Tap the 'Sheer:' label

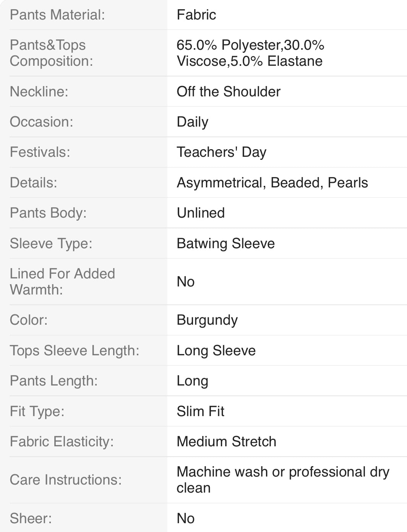point(31,519)
